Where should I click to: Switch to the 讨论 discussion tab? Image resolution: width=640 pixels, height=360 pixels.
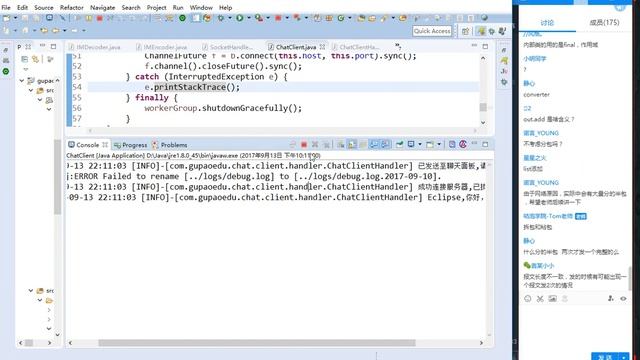(x=547, y=23)
